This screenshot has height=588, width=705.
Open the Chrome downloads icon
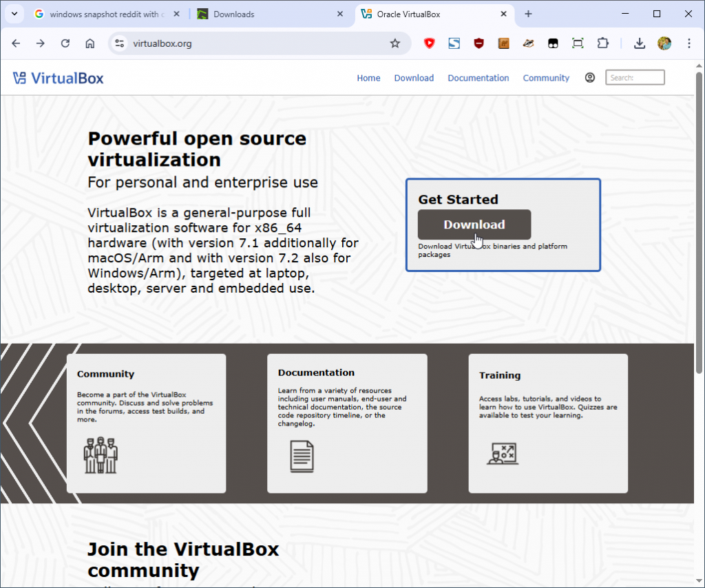click(x=640, y=43)
